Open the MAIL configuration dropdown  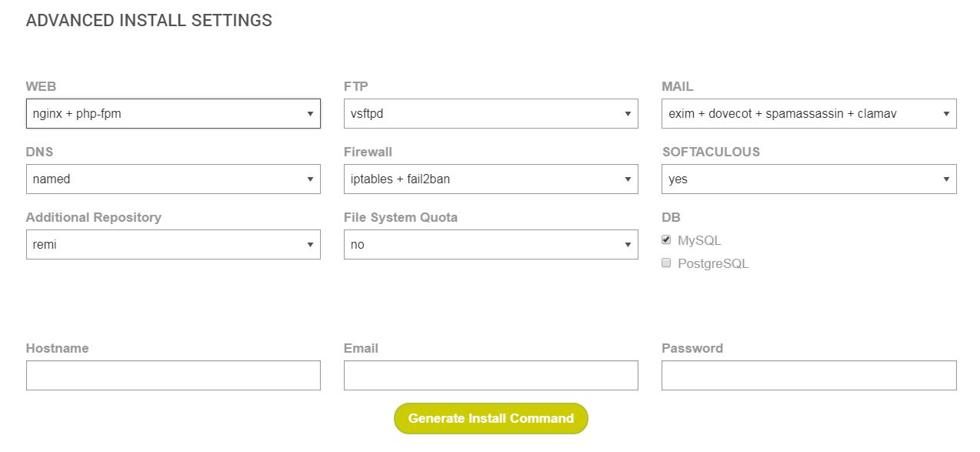tap(808, 114)
